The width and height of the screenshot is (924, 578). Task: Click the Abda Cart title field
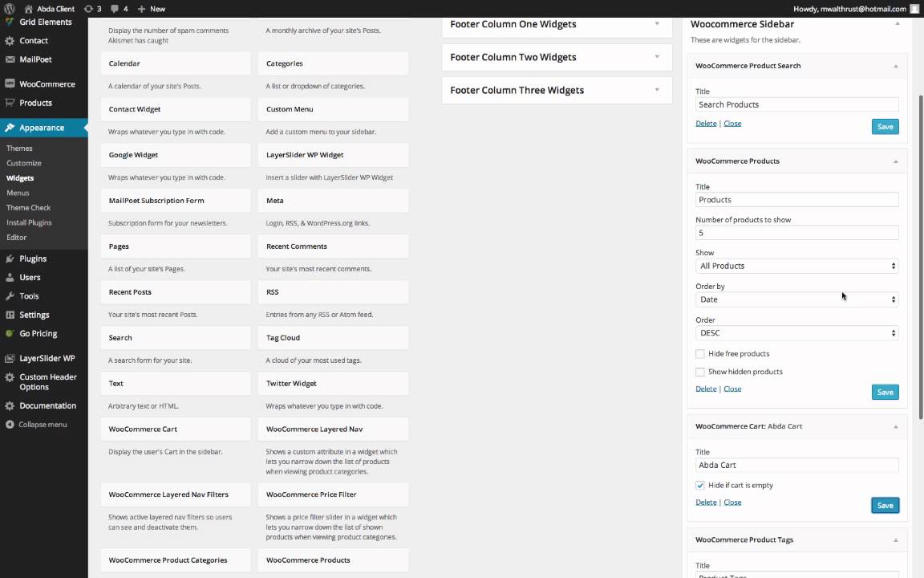(797, 466)
